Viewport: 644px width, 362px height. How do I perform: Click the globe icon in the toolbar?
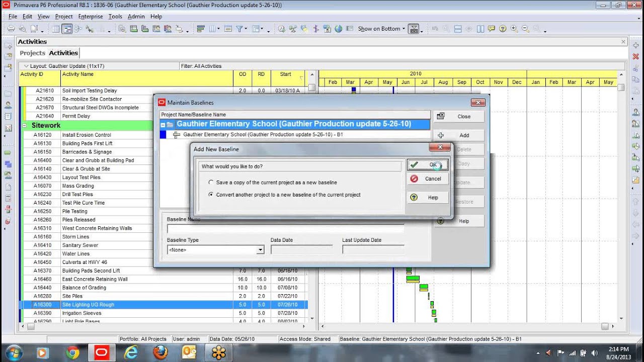pos(339,29)
